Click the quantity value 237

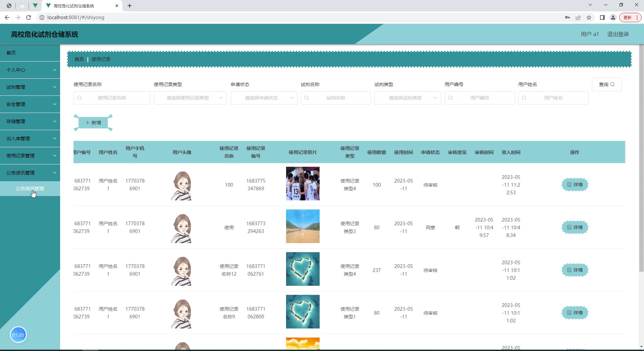(x=377, y=270)
